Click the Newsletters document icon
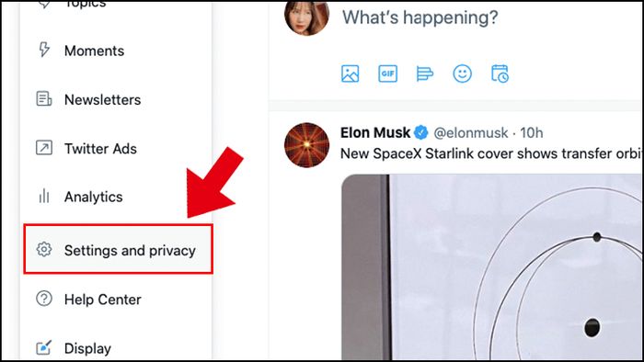Viewport: 644px width, 362px height. (x=44, y=99)
